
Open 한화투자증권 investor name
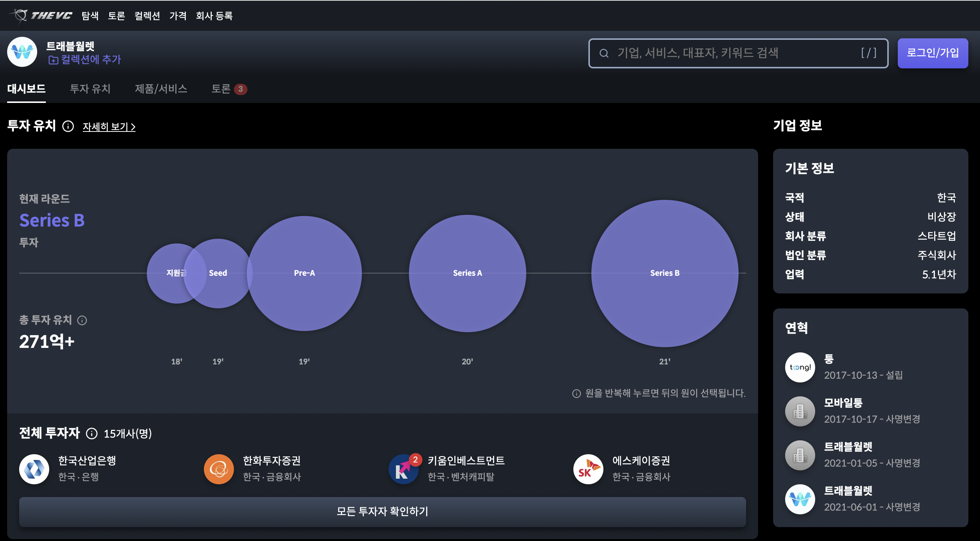[271, 461]
